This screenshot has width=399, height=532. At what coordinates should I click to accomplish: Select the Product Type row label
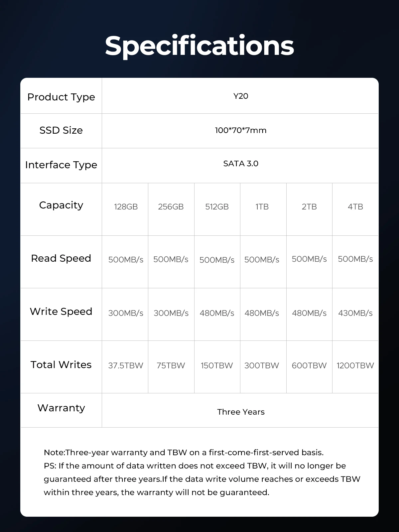(61, 97)
